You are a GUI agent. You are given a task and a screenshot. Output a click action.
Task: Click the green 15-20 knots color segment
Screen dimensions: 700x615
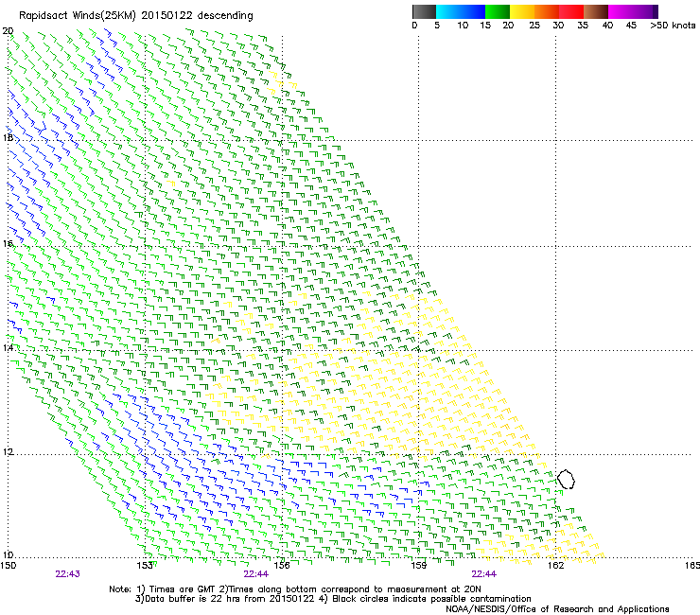point(498,11)
